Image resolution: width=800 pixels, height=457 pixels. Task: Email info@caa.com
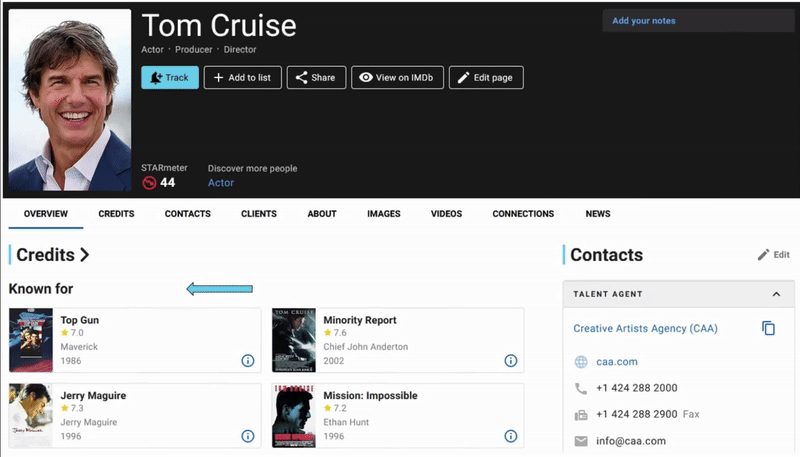tap(631, 441)
